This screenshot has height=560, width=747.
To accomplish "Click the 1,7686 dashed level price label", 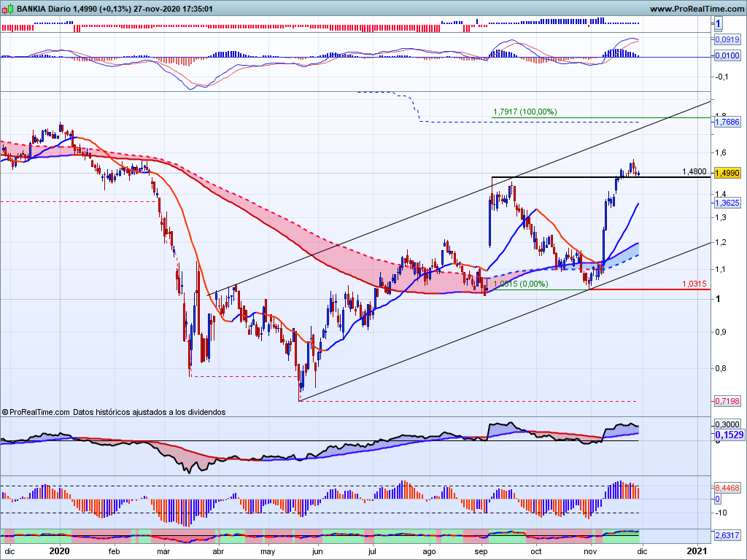I will pyautogui.click(x=727, y=122).
